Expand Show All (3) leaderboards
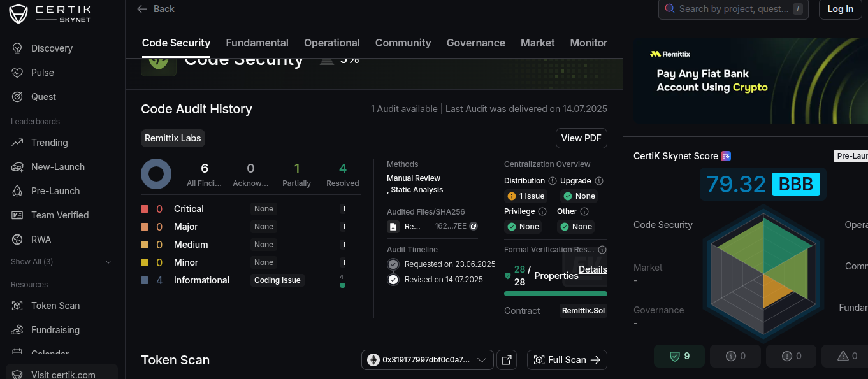This screenshot has width=868, height=379. tap(61, 262)
